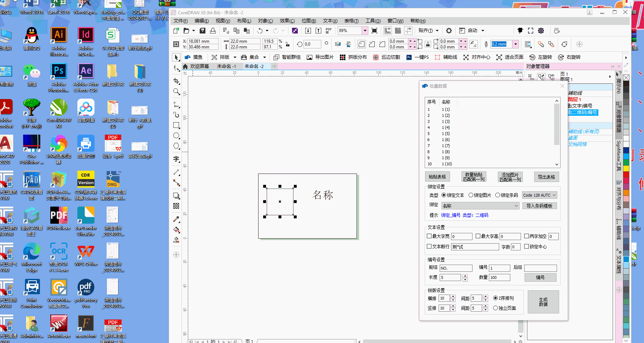Click the 生成数据 button
644x343 pixels.
coord(543,302)
